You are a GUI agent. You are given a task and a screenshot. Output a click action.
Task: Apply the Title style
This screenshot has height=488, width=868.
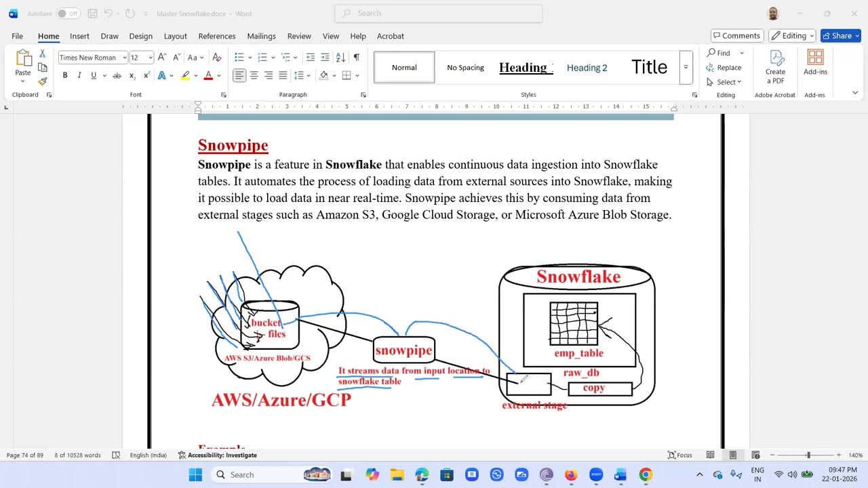click(649, 67)
